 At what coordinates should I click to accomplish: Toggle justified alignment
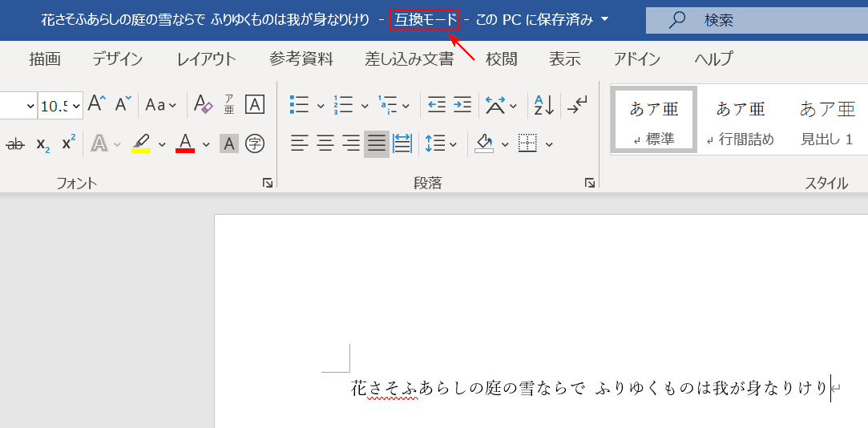click(x=377, y=144)
